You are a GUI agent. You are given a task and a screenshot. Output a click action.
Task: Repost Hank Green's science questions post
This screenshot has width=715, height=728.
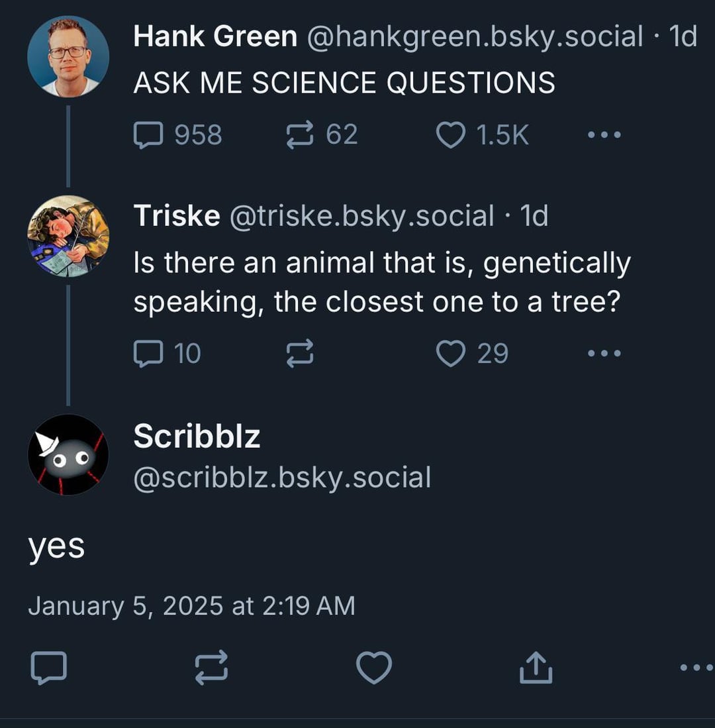pyautogui.click(x=299, y=135)
